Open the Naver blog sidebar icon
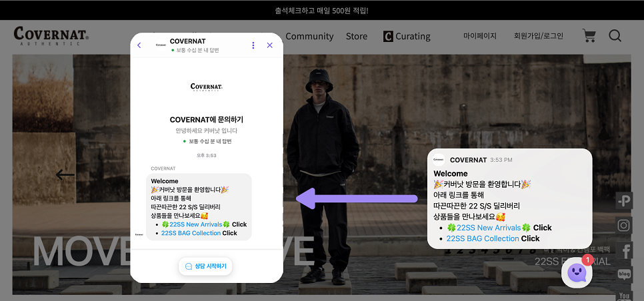Image resolution: width=644 pixels, height=301 pixels. (x=624, y=274)
